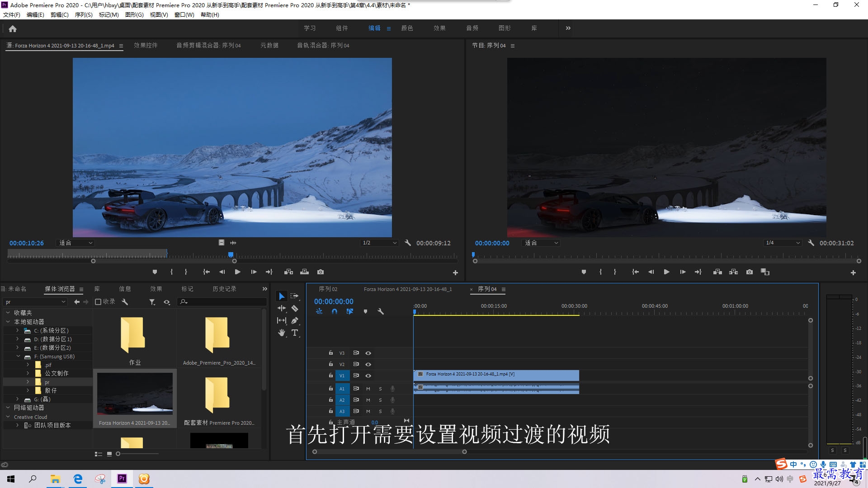Viewport: 868px width, 488px height.
Task: Open Media Browser ingest settings wrench
Action: tap(125, 302)
